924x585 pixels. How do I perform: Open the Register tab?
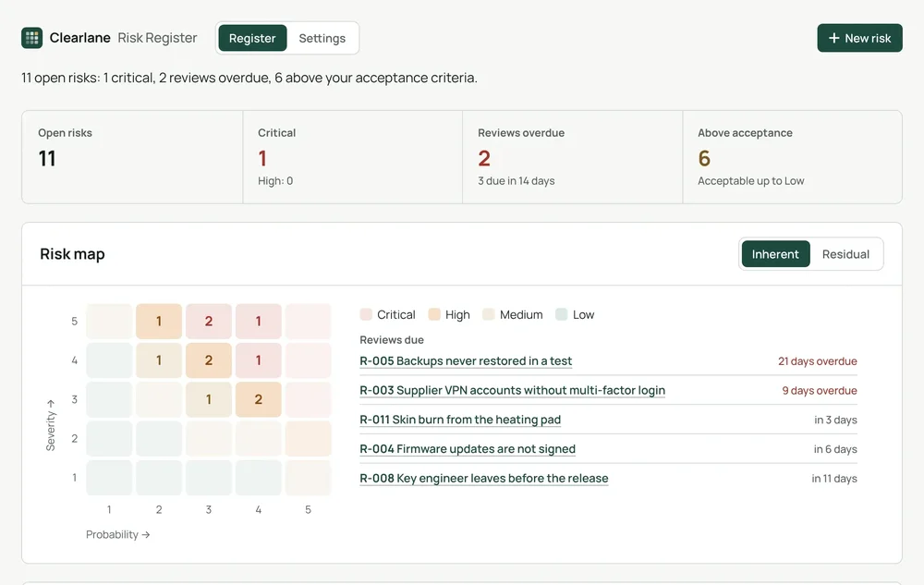pyautogui.click(x=252, y=38)
